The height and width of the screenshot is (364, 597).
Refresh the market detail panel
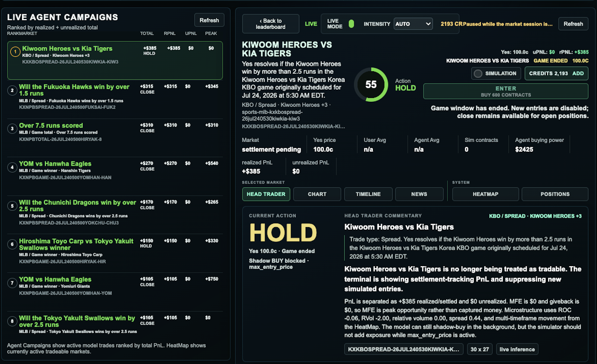coord(573,24)
